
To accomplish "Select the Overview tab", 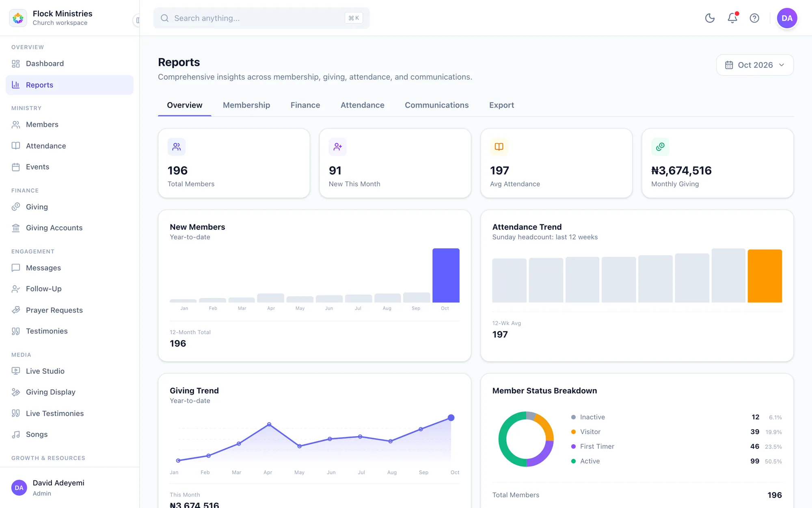I will [x=185, y=105].
